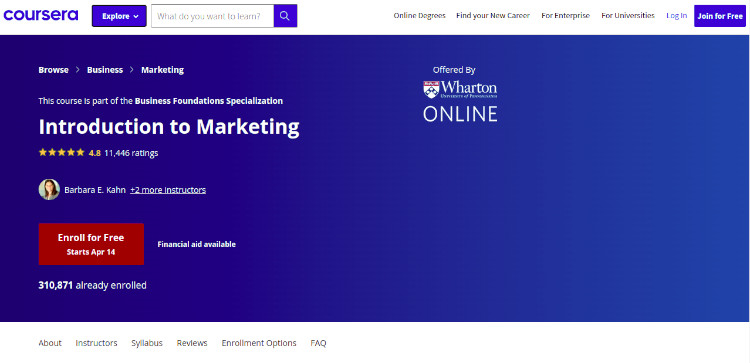
Task: Navigate to Business breadcrumb
Action: pyautogui.click(x=105, y=70)
